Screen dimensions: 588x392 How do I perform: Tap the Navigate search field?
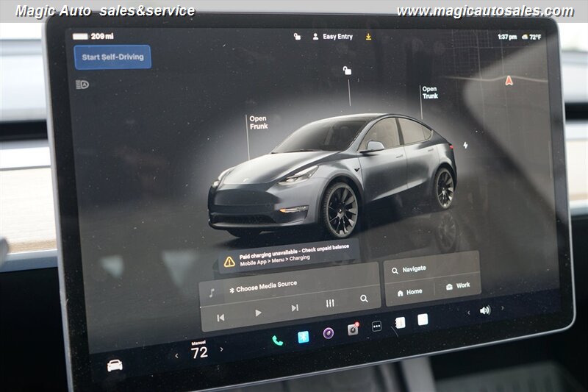pyautogui.click(x=431, y=269)
